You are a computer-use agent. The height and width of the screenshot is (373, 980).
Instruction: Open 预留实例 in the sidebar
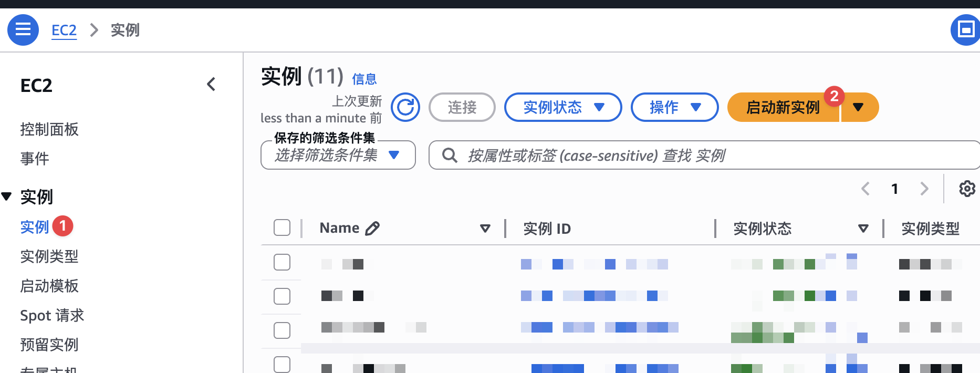(x=49, y=345)
